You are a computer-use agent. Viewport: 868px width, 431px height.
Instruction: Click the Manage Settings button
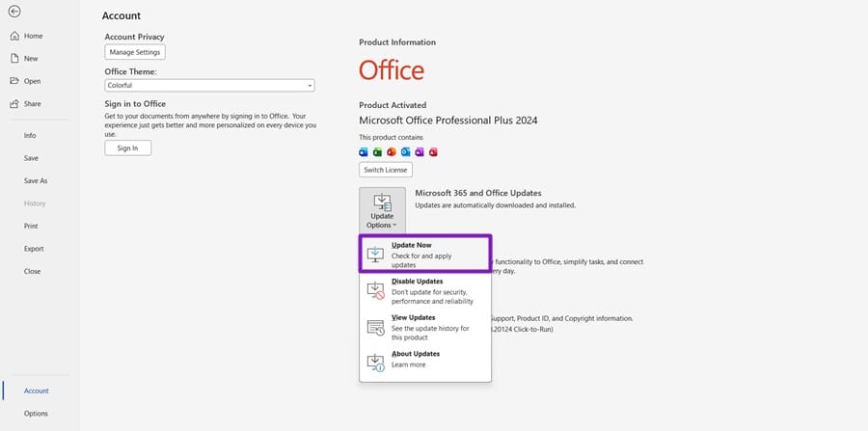(134, 52)
